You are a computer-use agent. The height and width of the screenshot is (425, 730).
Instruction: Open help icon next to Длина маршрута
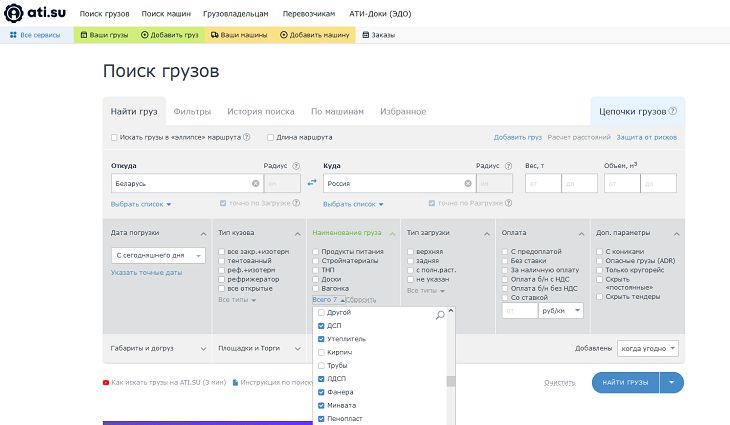click(340, 137)
